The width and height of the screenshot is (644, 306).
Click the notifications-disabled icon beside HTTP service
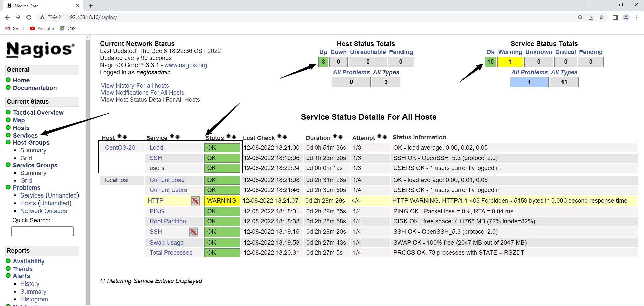tap(195, 201)
